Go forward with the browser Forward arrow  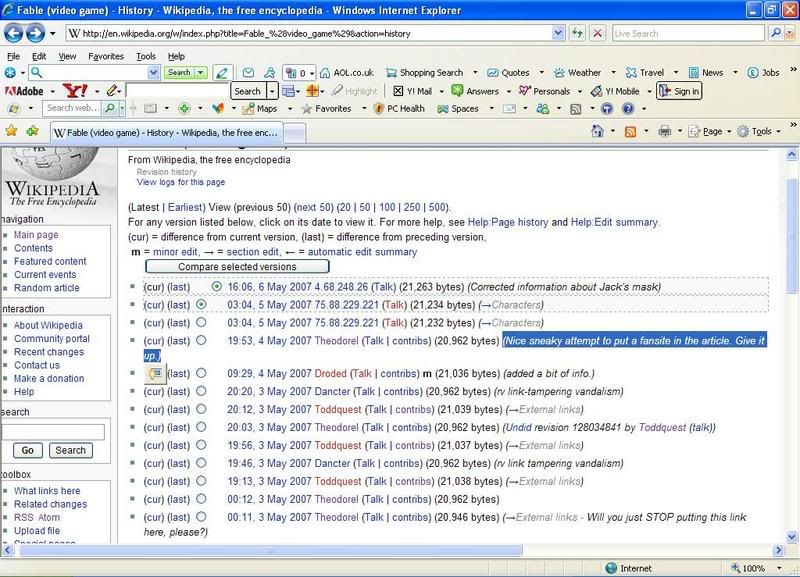(x=35, y=34)
